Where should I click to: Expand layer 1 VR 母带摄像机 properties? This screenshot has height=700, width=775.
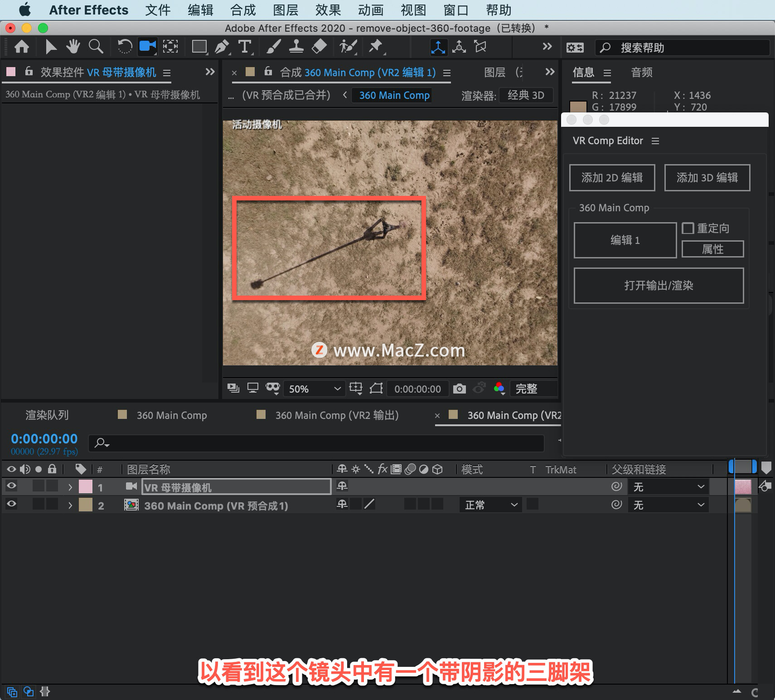click(70, 487)
